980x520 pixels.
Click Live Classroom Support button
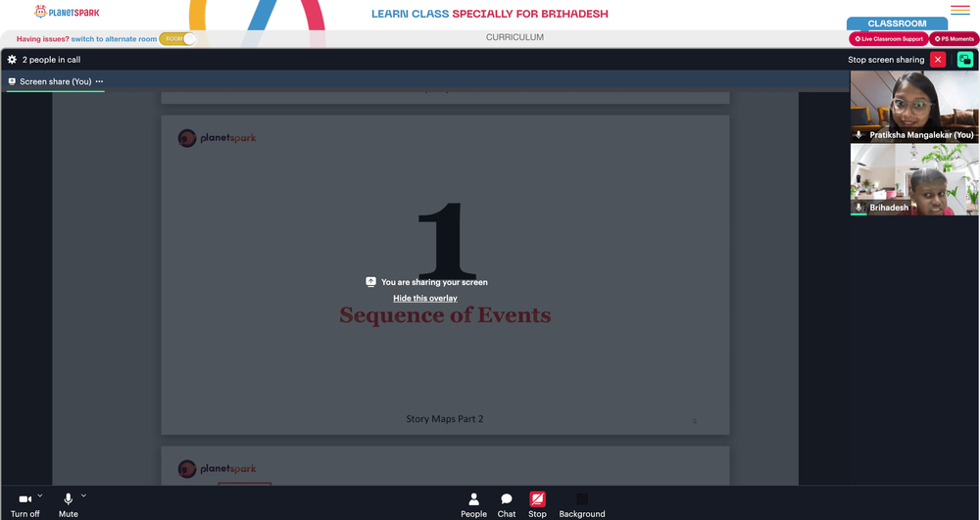(889, 39)
